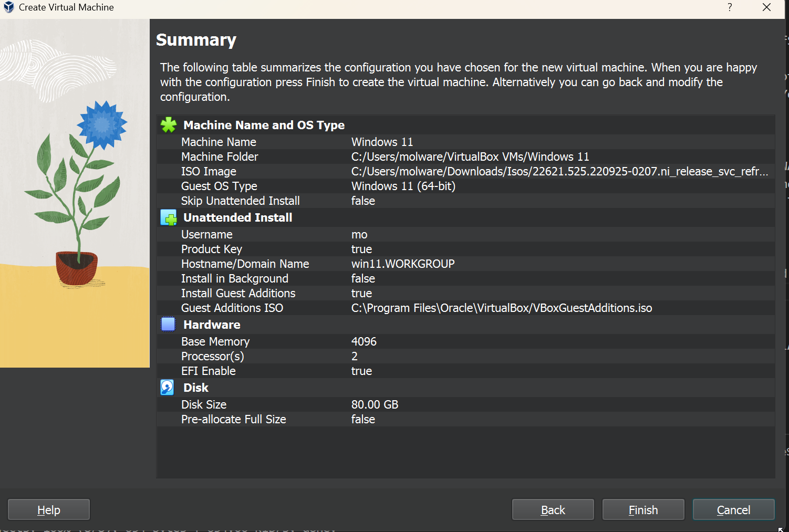
Task: Click the green star Machine Name icon
Action: tap(169, 125)
